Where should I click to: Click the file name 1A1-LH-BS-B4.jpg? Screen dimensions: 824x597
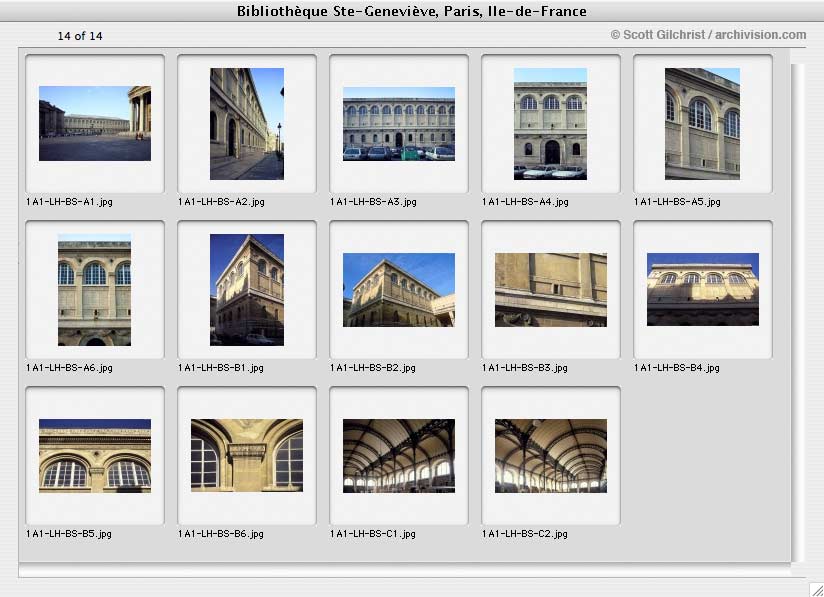(676, 368)
